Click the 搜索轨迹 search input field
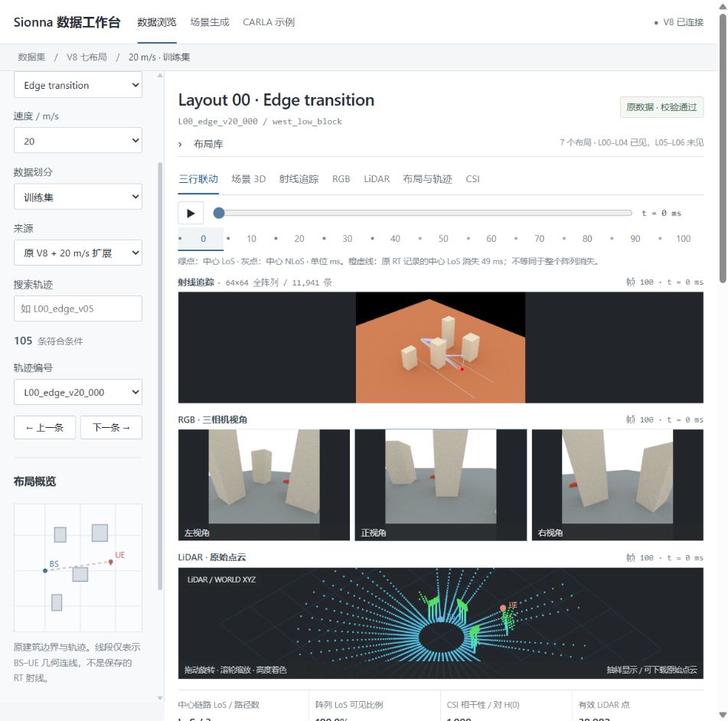Viewport: 728px width, 721px height. pos(78,308)
